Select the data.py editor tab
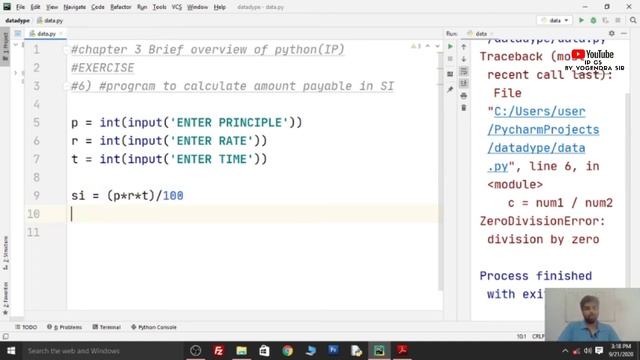Image resolution: width=640 pixels, height=360 pixels. pyautogui.click(x=46, y=33)
